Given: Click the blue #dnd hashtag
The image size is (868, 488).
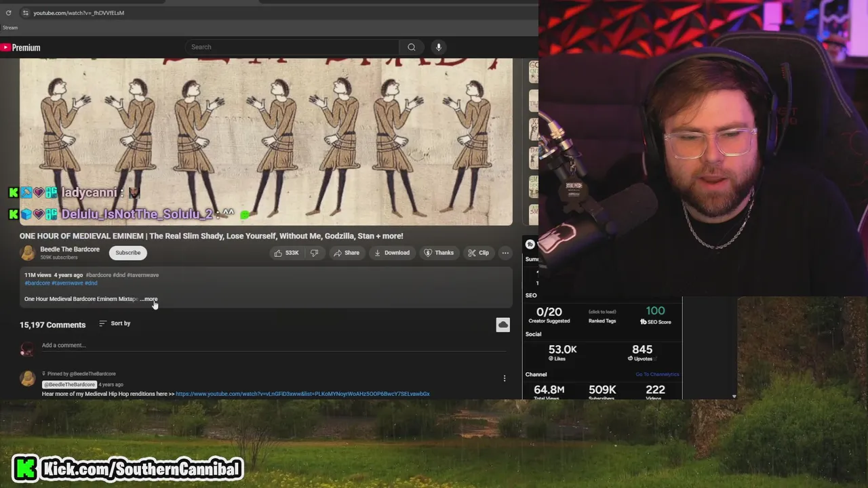Looking at the screenshot, I should click(x=91, y=283).
